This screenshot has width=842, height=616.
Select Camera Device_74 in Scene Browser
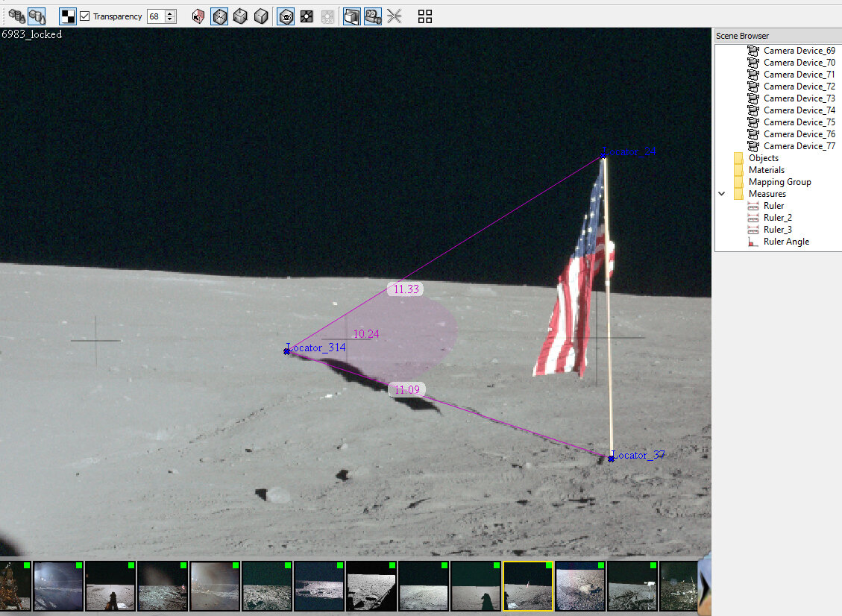(x=799, y=110)
